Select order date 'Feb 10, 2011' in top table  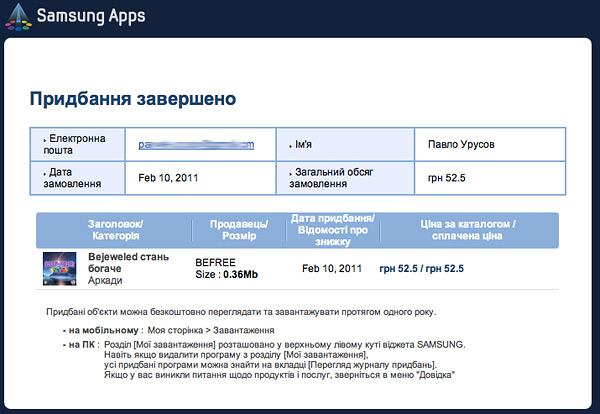click(x=168, y=178)
